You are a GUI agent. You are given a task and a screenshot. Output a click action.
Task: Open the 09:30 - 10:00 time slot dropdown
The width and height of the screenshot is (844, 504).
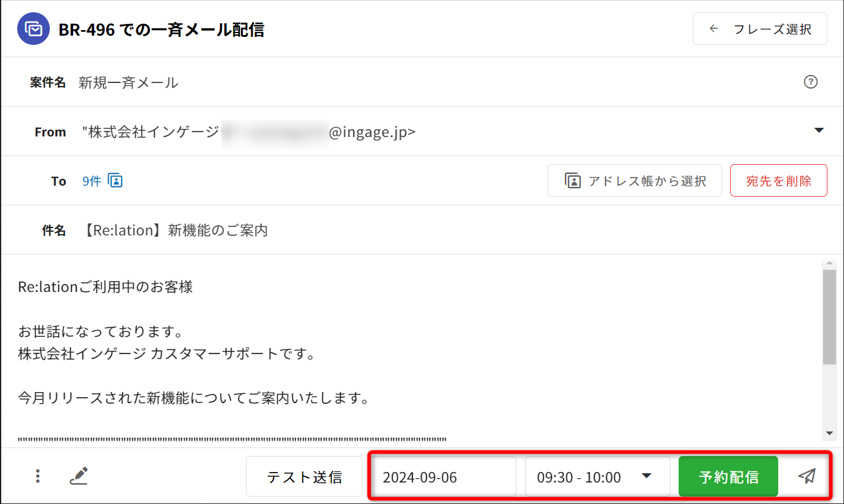[x=597, y=477]
